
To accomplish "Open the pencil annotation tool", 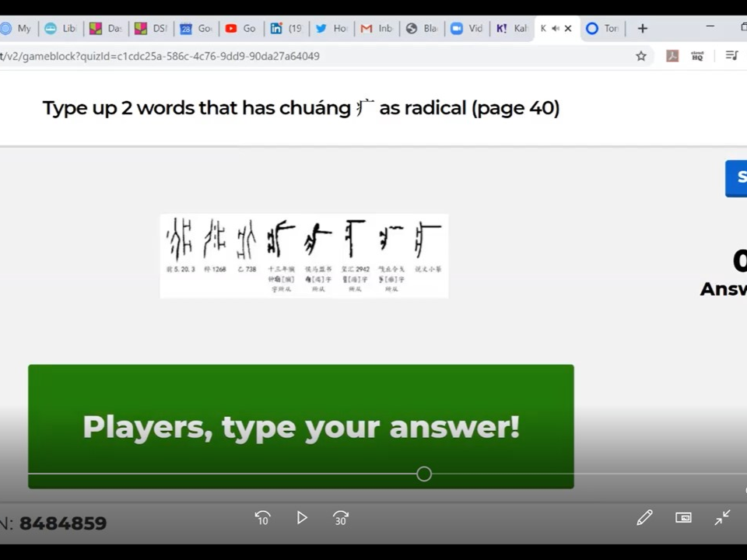I will 644,518.
